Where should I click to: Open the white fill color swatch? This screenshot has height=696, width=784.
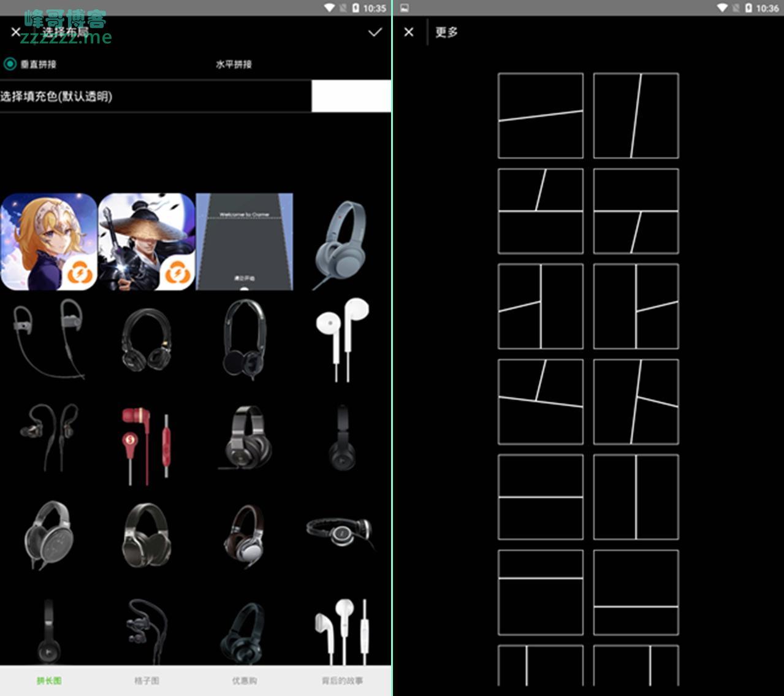[x=351, y=96]
